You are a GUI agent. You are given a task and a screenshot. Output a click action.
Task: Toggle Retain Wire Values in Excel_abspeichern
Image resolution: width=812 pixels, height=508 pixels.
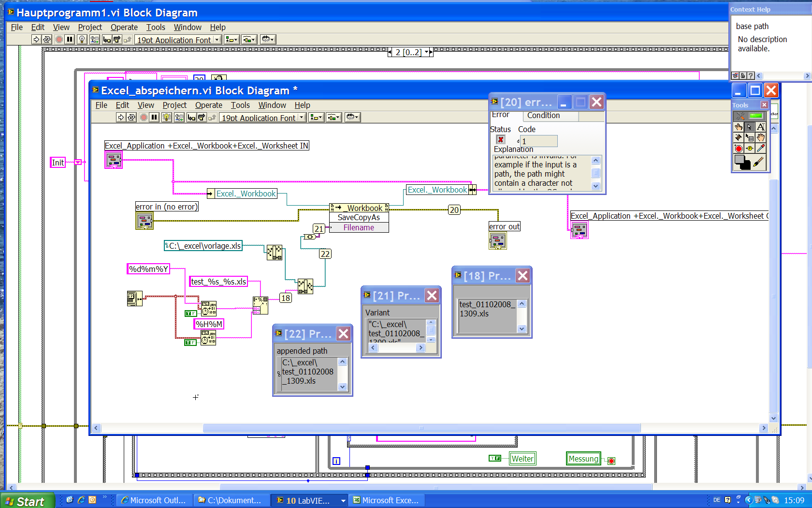point(179,117)
